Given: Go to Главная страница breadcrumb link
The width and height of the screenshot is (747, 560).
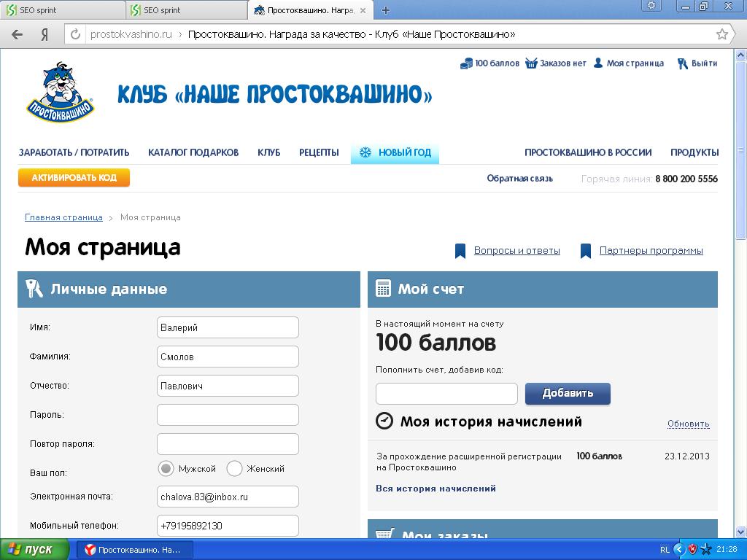Looking at the screenshot, I should click(x=64, y=217).
